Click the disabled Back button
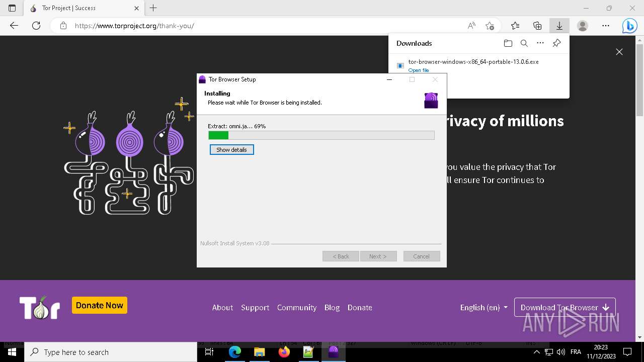The height and width of the screenshot is (362, 644). 341,256
